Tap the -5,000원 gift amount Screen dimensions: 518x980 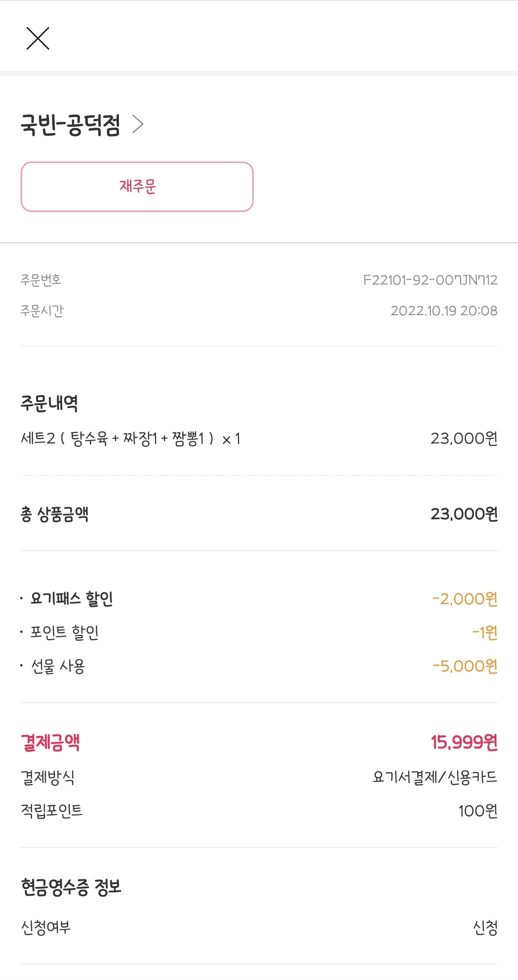coord(464,666)
